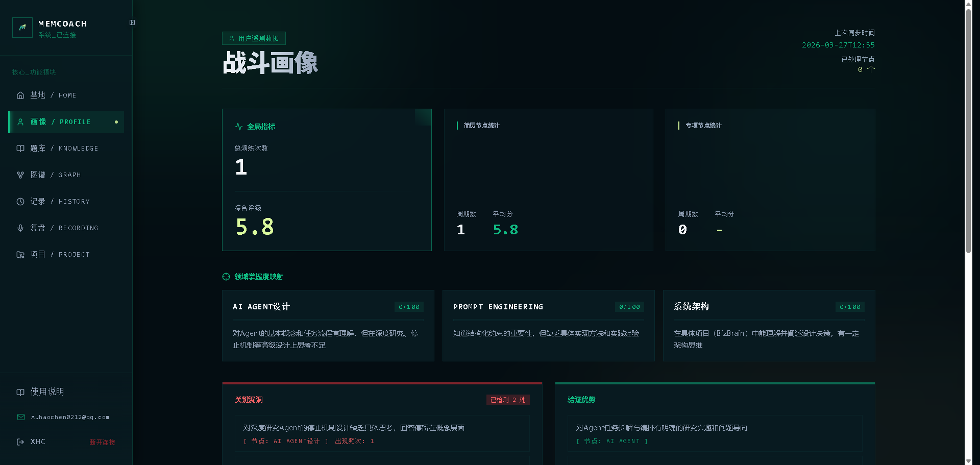
Task: Click the 战斗画像 page title
Action: tap(270, 63)
